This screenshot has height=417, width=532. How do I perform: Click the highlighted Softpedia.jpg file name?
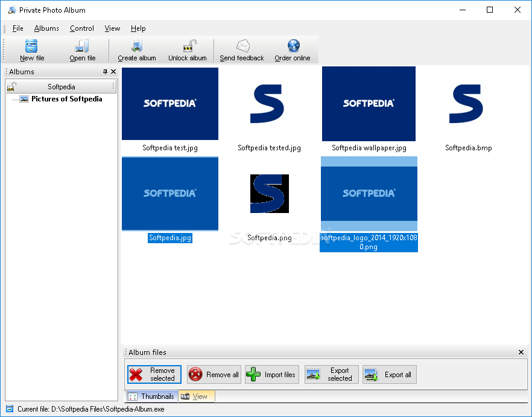(170, 238)
